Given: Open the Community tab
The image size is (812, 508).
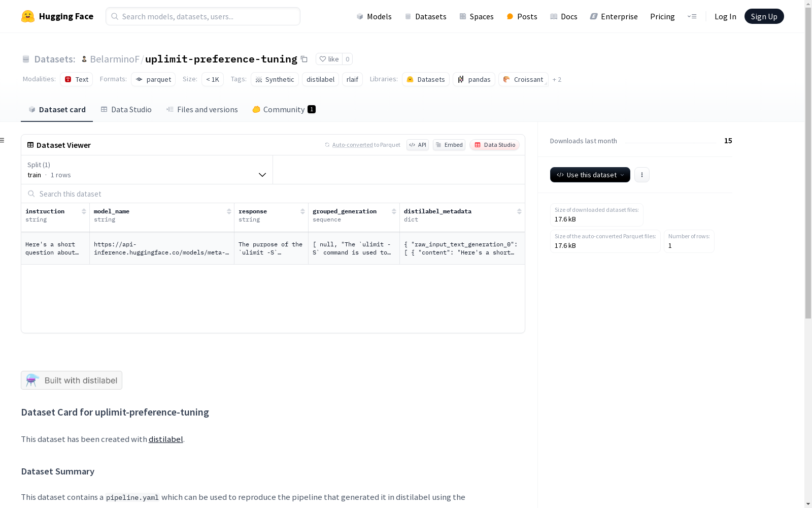Looking at the screenshot, I should tap(284, 110).
